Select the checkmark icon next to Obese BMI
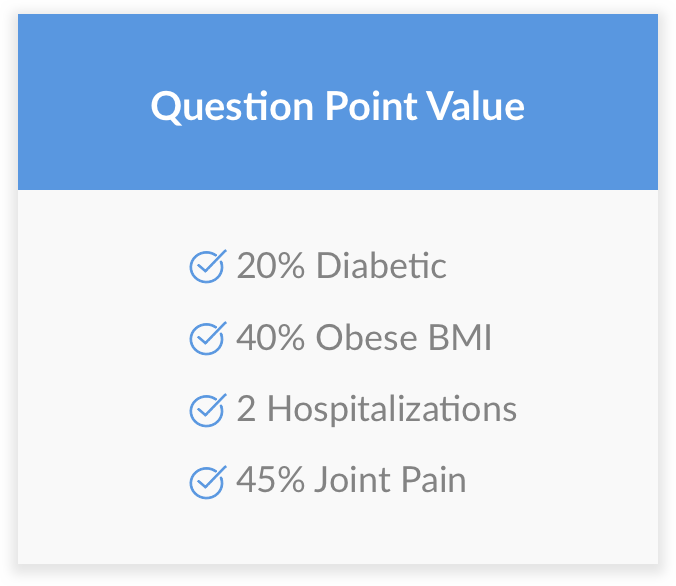Screen dimensions: 676x586 [207, 338]
